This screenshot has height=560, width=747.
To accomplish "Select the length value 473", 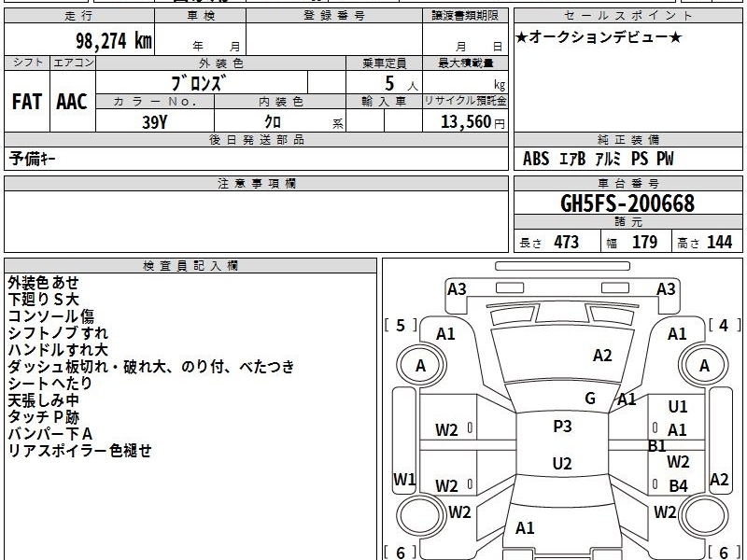I will coord(567,242).
